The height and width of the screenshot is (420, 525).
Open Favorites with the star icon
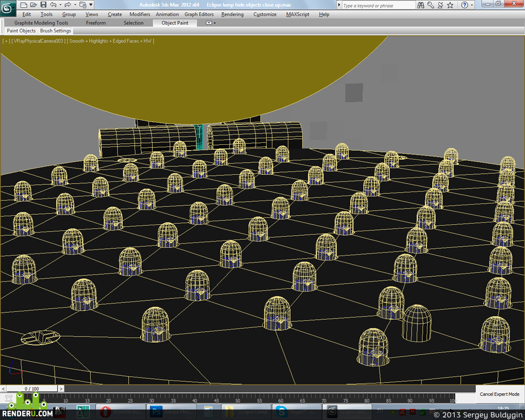pos(450,5)
